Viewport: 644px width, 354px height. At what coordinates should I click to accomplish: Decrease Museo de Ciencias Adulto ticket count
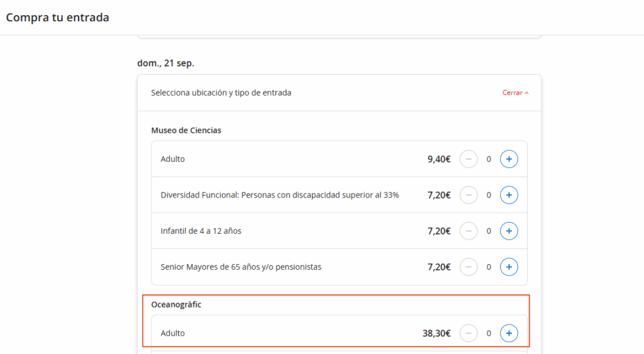coord(469,159)
